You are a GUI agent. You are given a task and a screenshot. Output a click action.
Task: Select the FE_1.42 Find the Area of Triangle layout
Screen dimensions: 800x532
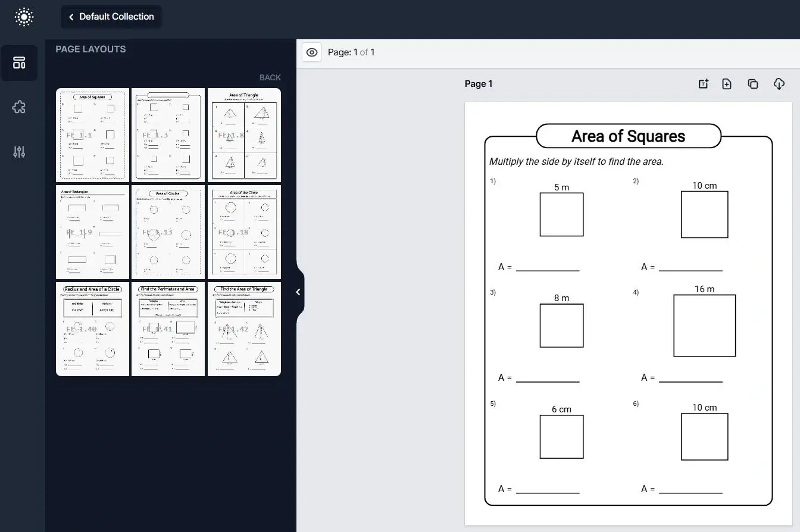(244, 328)
